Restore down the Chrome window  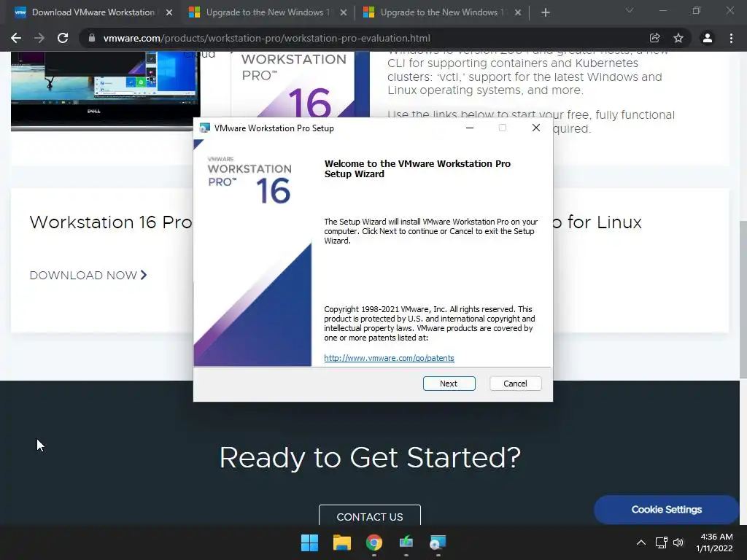coord(697,10)
